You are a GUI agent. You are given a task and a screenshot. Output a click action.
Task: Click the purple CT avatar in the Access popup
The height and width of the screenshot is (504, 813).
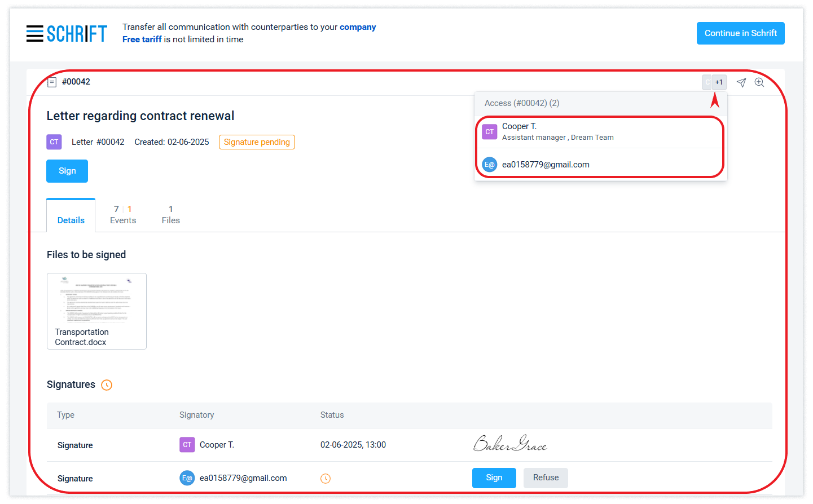pyautogui.click(x=489, y=132)
